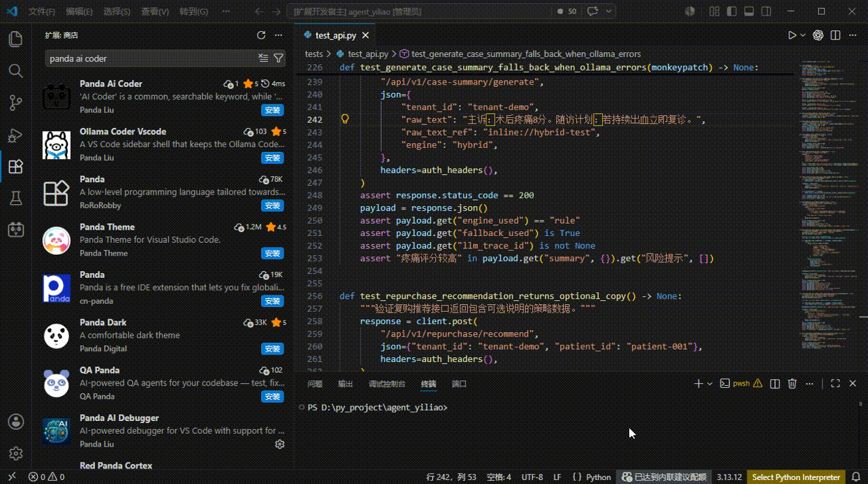Change encoding via UTF-8 status item
This screenshot has width=868, height=484.
531,477
